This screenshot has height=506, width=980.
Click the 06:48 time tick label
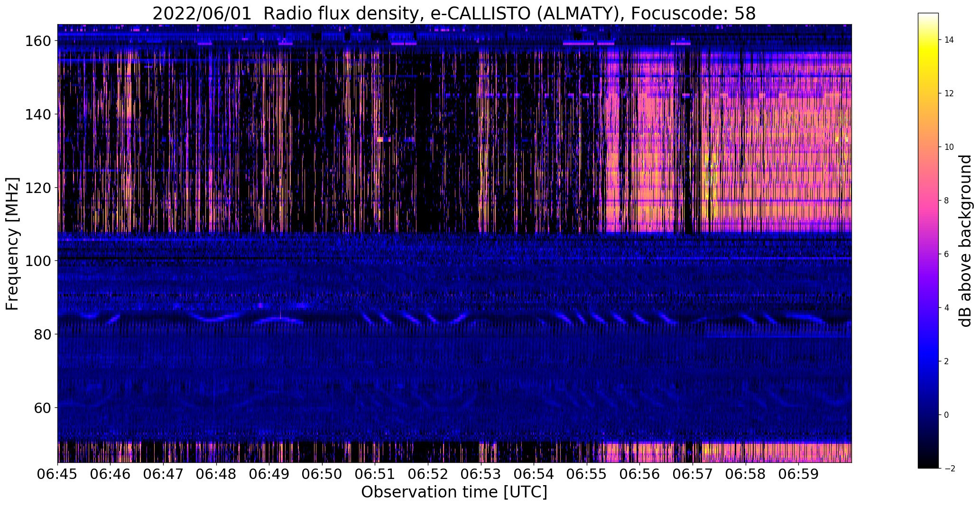[216, 474]
